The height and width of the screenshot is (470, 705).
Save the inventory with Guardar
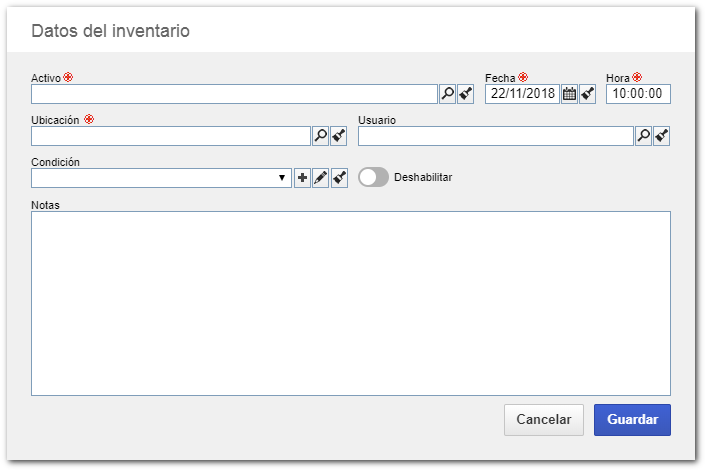click(632, 420)
